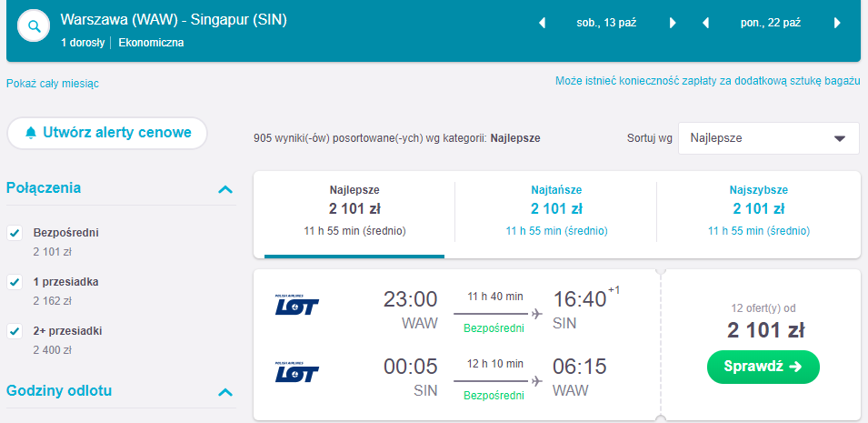Screen dimensions: 868x423
Task: Click the additional baggage fee notice link
Action: tap(707, 81)
